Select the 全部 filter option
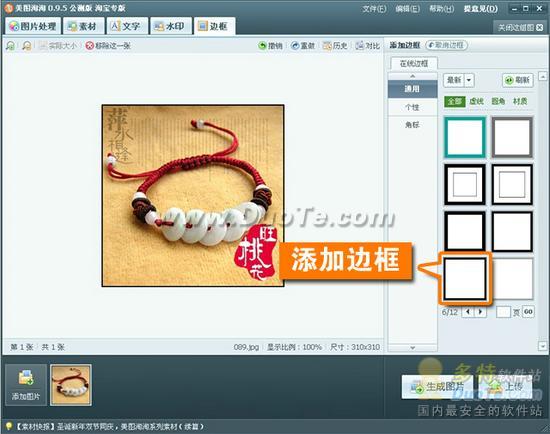The height and width of the screenshot is (434, 550). coord(455,101)
